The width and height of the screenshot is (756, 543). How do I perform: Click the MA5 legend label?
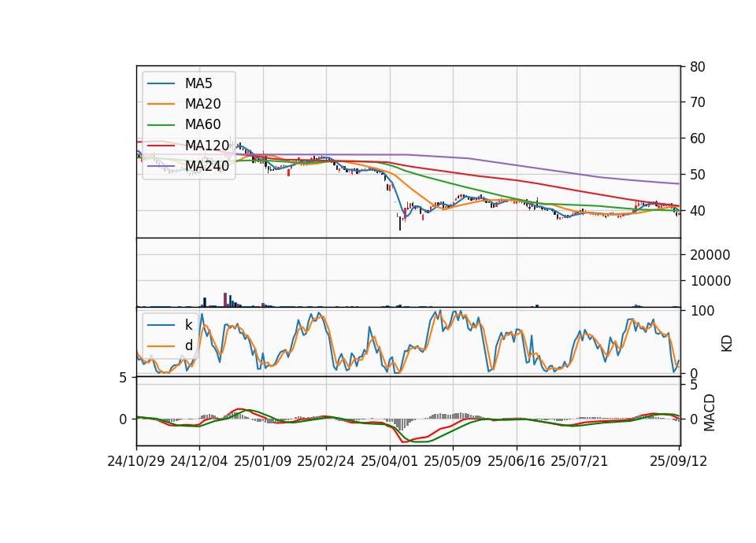198,83
